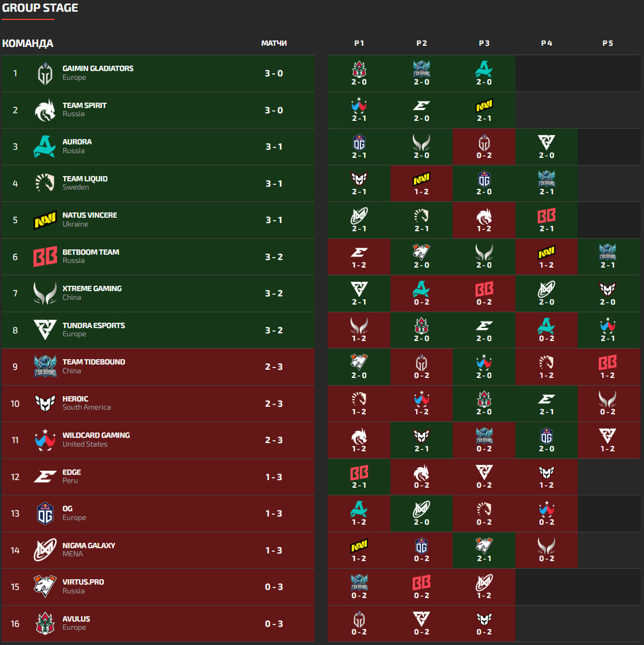Viewport: 644px width, 645px height.
Task: Click the BetBoom Team logo beside rank 6
Action: (x=45, y=257)
